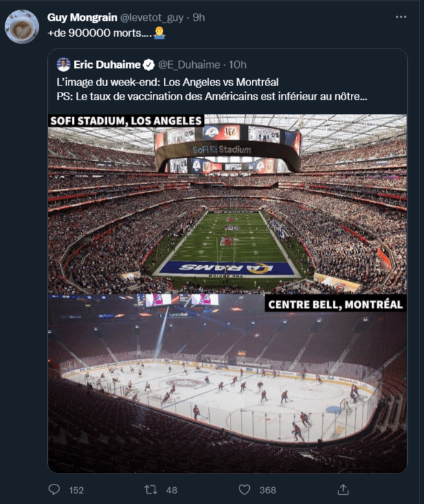This screenshot has width=424, height=504.
Task: Open the Centre Bell Montréal photo
Action: [x=227, y=382]
